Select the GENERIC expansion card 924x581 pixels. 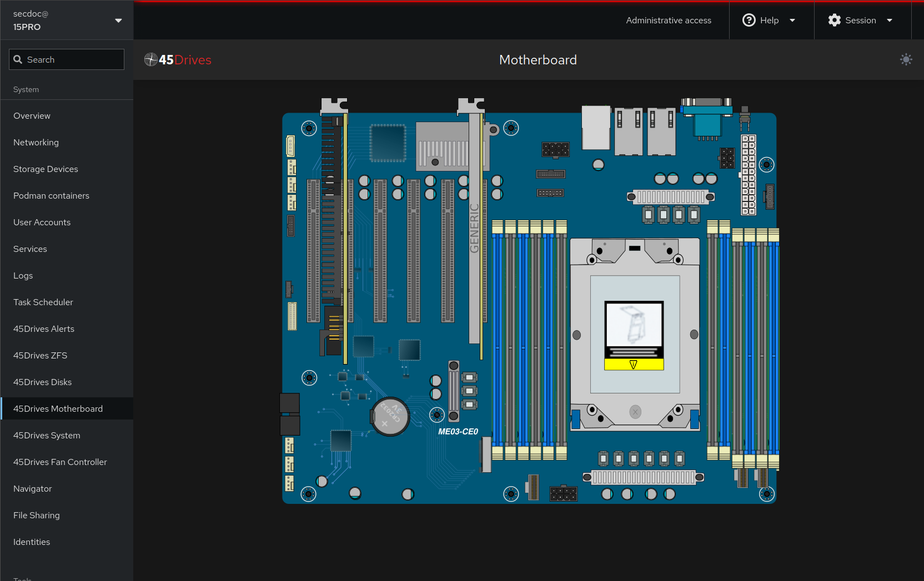[474, 229]
